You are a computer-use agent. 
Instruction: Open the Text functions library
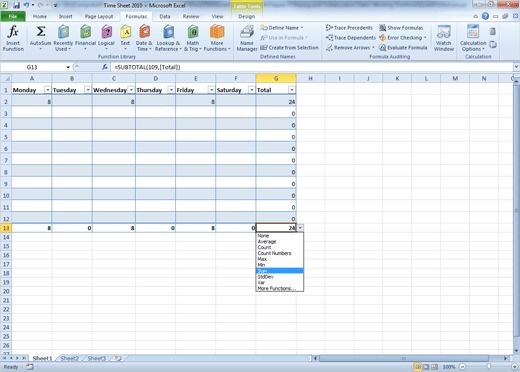[x=125, y=38]
